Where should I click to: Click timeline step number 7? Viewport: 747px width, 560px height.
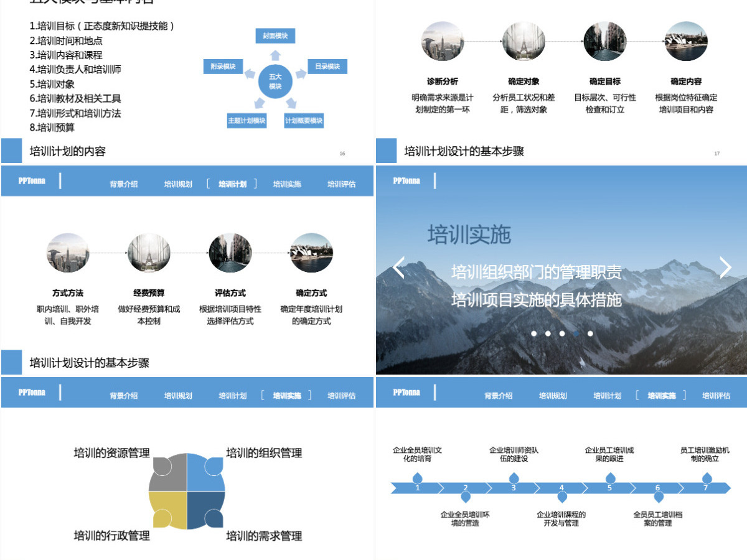(705, 488)
